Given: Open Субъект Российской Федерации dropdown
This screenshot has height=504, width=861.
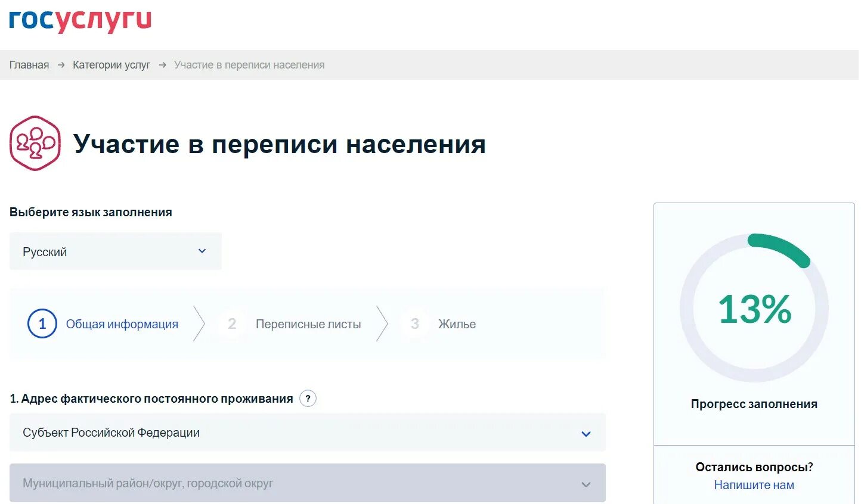Looking at the screenshot, I should (308, 433).
